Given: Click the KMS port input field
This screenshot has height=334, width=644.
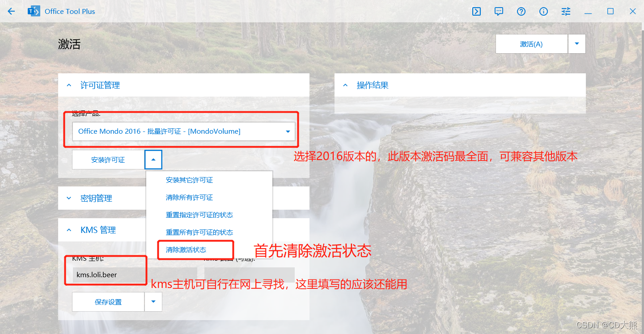Looking at the screenshot, I should [250, 275].
